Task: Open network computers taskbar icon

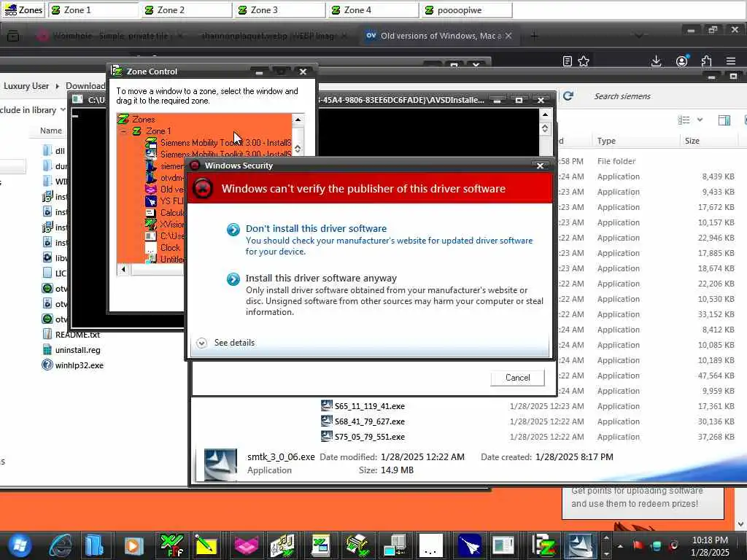Action: (x=395, y=545)
